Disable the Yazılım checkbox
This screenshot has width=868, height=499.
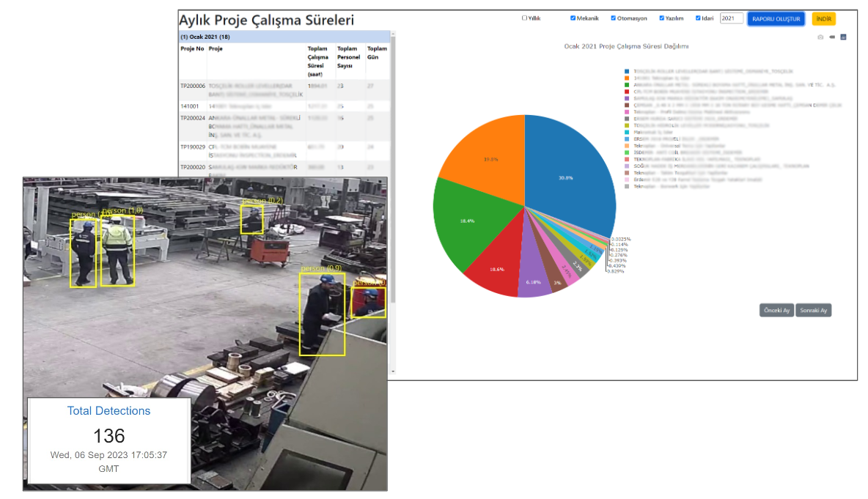(x=662, y=18)
